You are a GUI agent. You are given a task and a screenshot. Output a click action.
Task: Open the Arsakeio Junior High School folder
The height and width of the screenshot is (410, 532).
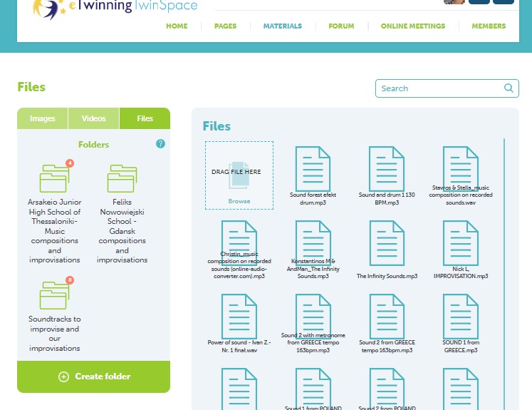coord(54,179)
